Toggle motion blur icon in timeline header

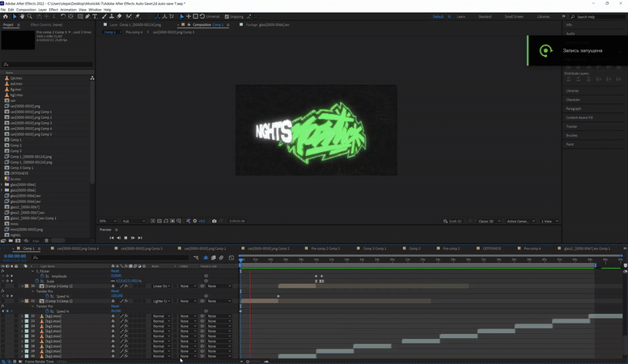[x=221, y=258]
